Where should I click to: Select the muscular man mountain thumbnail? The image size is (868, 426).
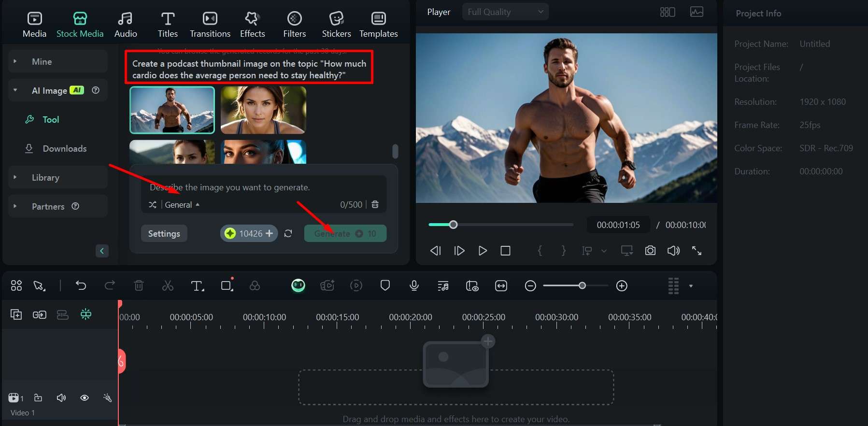point(172,110)
